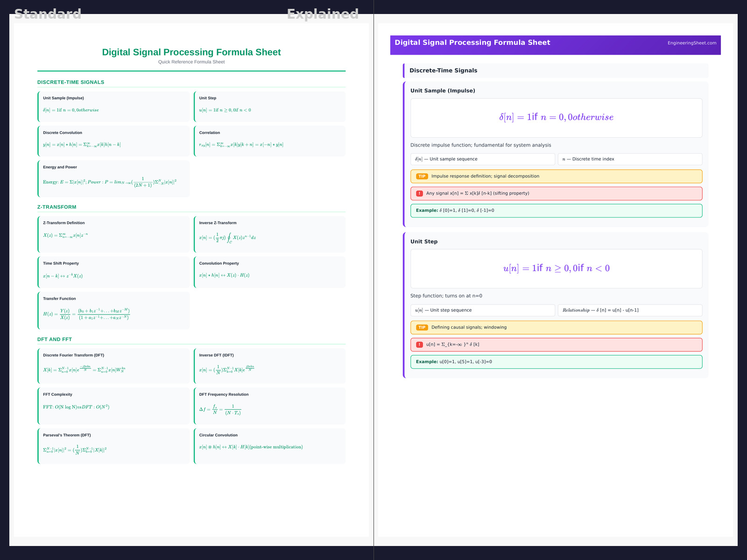
Task: Click the Z-TRANSFORM section heading
Action: (56, 207)
